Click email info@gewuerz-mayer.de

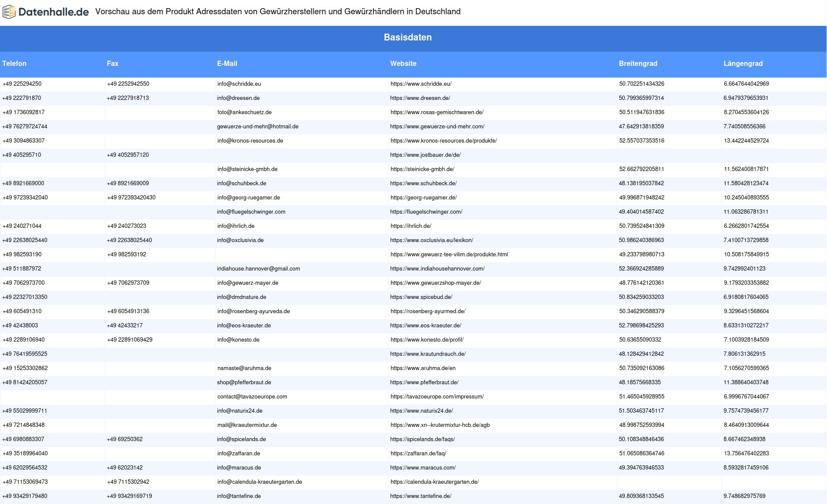pos(248,283)
